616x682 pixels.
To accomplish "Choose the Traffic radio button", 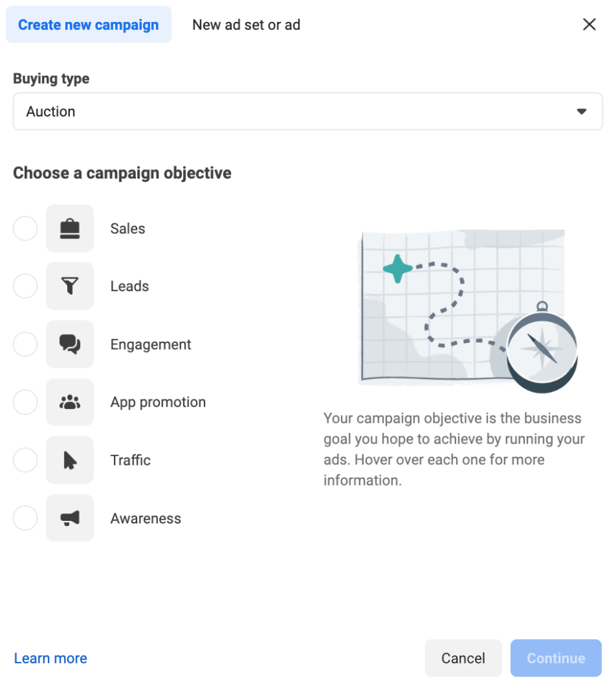I will (25, 460).
